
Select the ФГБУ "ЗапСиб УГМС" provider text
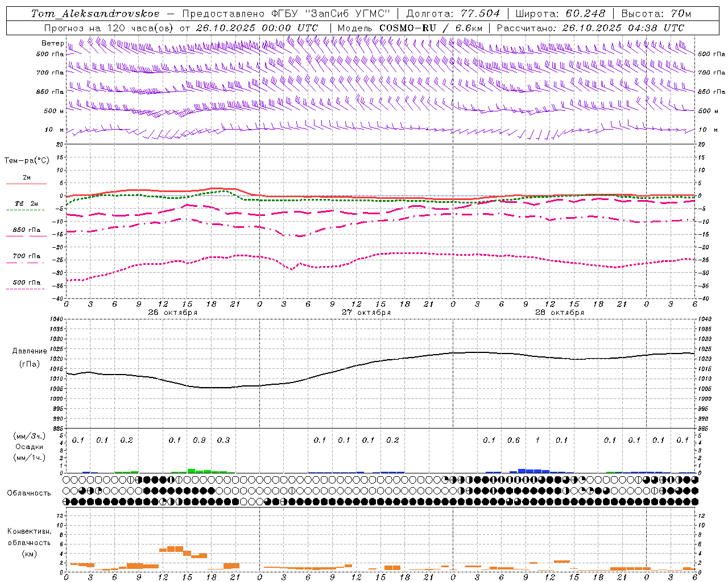click(332, 14)
